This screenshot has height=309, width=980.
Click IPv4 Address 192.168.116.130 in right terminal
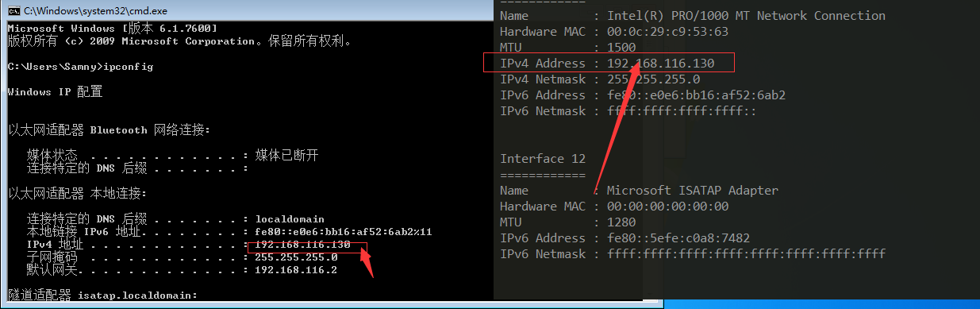(x=609, y=64)
